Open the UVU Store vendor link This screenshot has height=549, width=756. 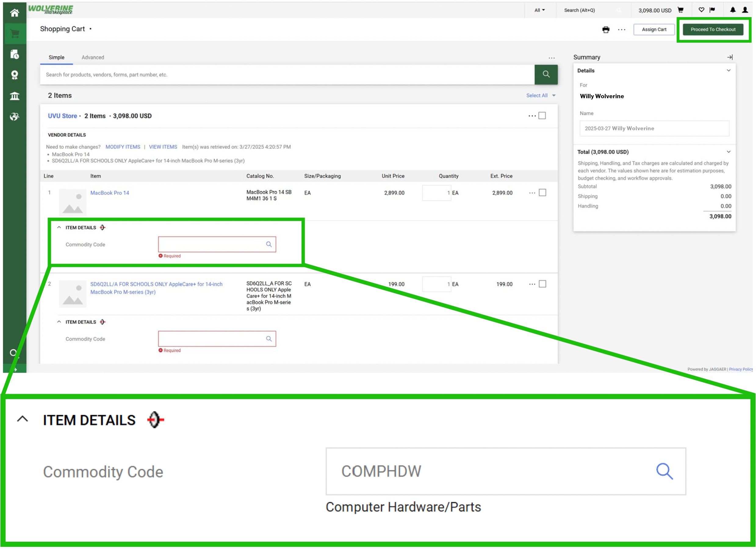[x=62, y=116]
